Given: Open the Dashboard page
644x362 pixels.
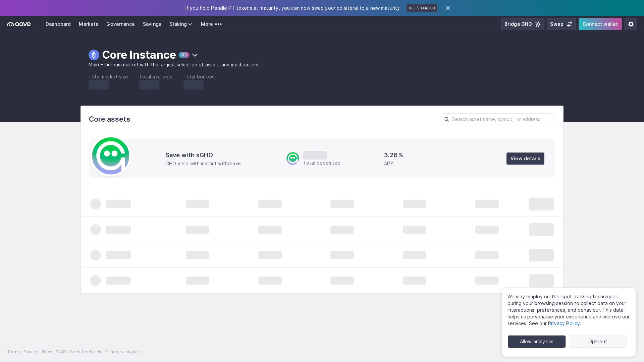Looking at the screenshot, I should tap(58, 24).
